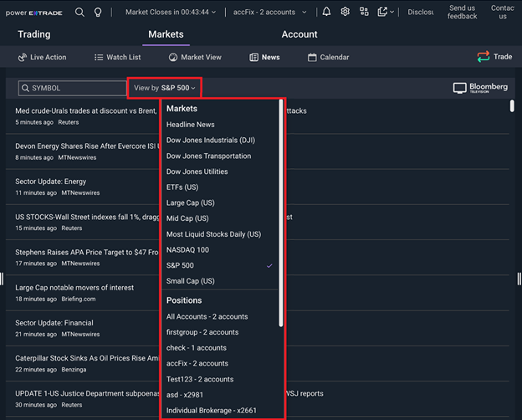
Task: Open notifications bell icon
Action: (x=326, y=12)
